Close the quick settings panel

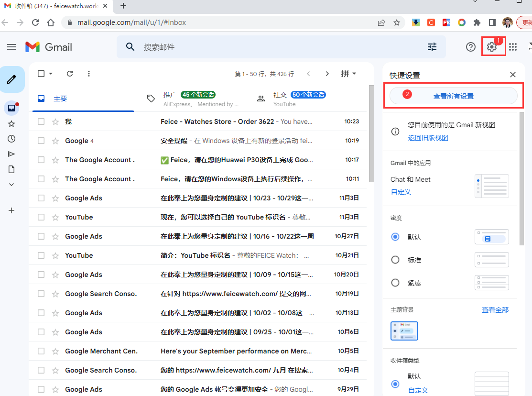[513, 75]
